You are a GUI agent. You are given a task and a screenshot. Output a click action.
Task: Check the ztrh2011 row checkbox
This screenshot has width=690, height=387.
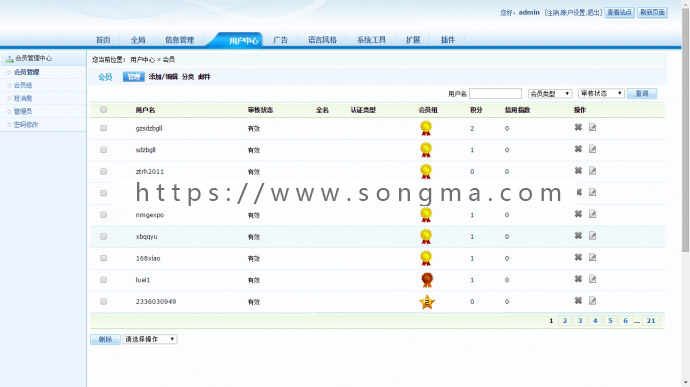click(103, 171)
